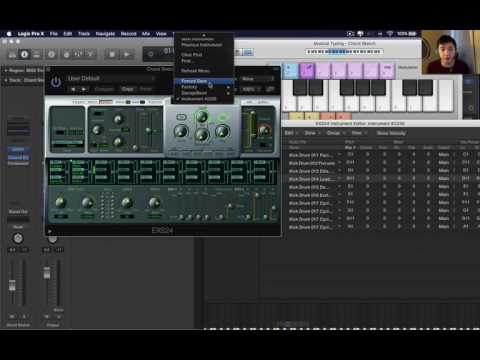Open the Apple menu
The image size is (480, 360).
(x=9, y=34)
